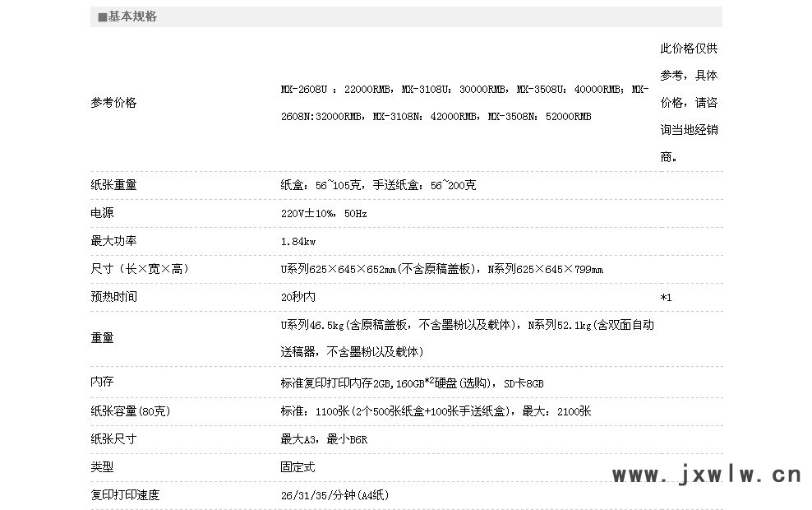
Task: Select the 最大功率 label
Action: point(113,241)
